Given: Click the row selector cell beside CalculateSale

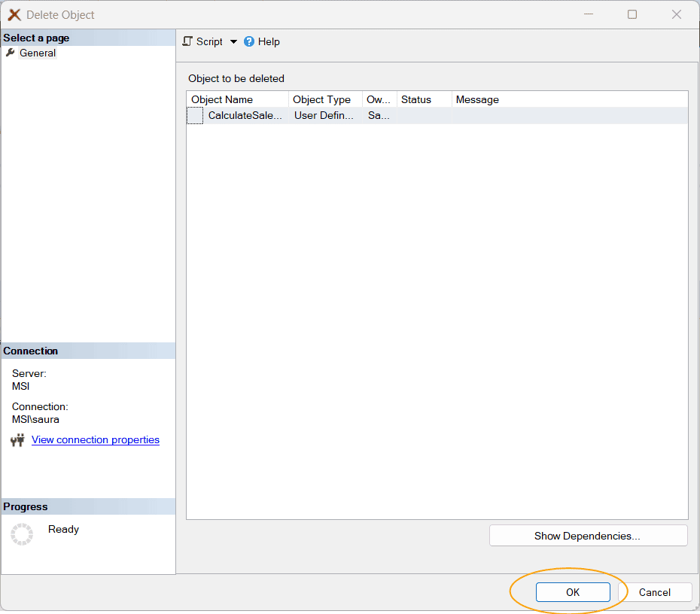Looking at the screenshot, I should (x=194, y=115).
